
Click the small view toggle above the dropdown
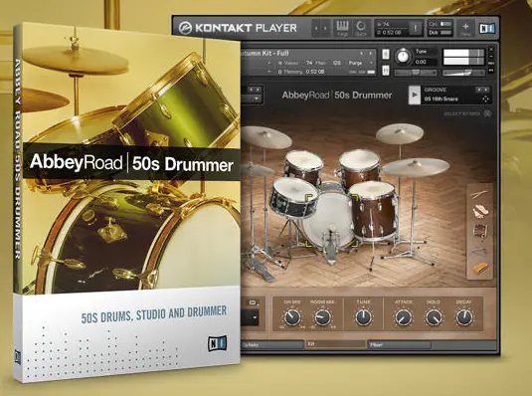254,302
